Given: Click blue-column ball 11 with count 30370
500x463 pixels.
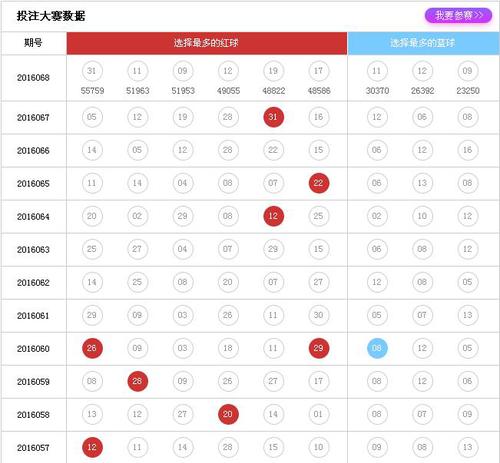Looking at the screenshot, I should coord(377,71).
